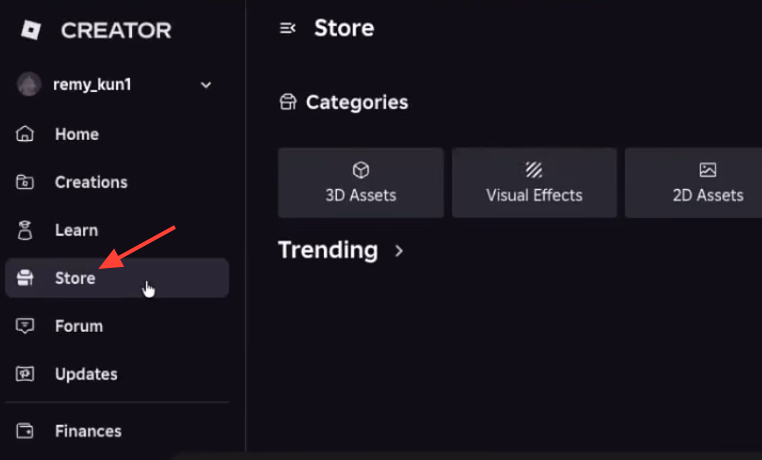Viewport: 762px width, 460px height.
Task: Expand the remy_kun1 account dropdown arrow
Action: [x=206, y=85]
